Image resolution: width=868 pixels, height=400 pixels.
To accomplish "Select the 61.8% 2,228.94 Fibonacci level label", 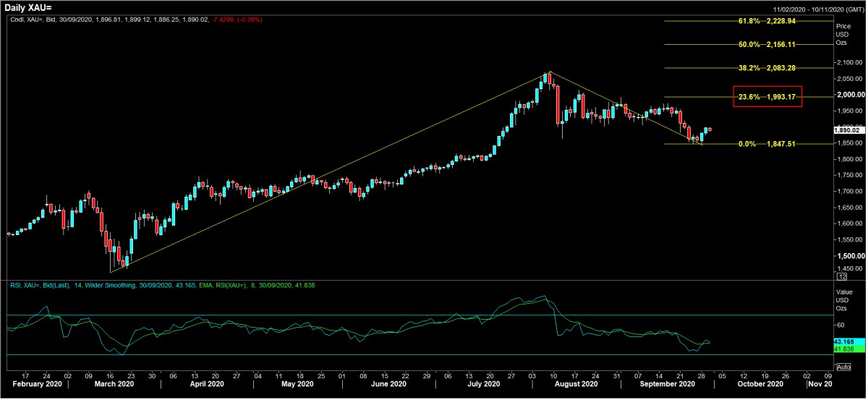I will click(x=767, y=22).
